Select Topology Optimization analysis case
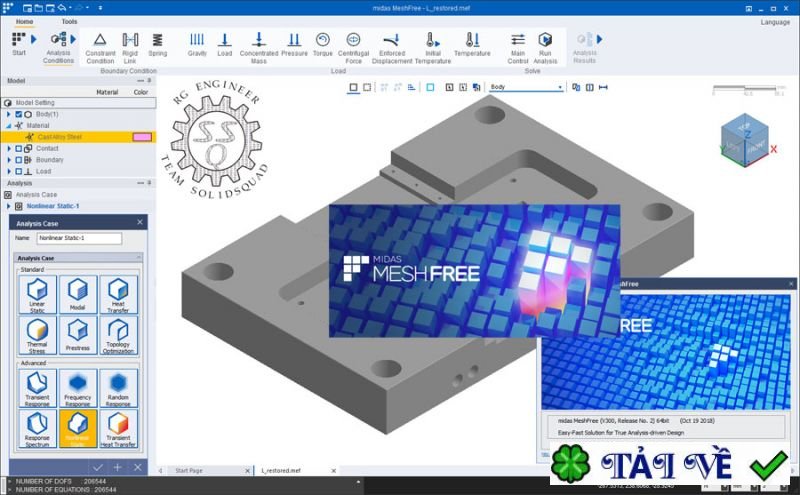800x495 pixels. pyautogui.click(x=118, y=335)
